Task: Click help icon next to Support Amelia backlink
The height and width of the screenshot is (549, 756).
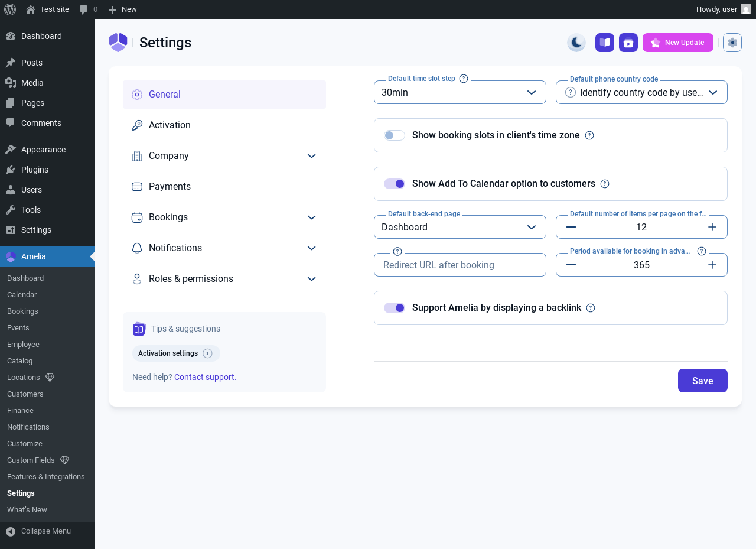Action: click(x=591, y=308)
